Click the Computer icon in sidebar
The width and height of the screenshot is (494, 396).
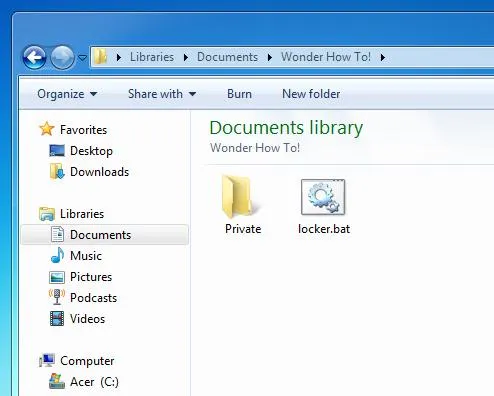pyautogui.click(x=47, y=360)
